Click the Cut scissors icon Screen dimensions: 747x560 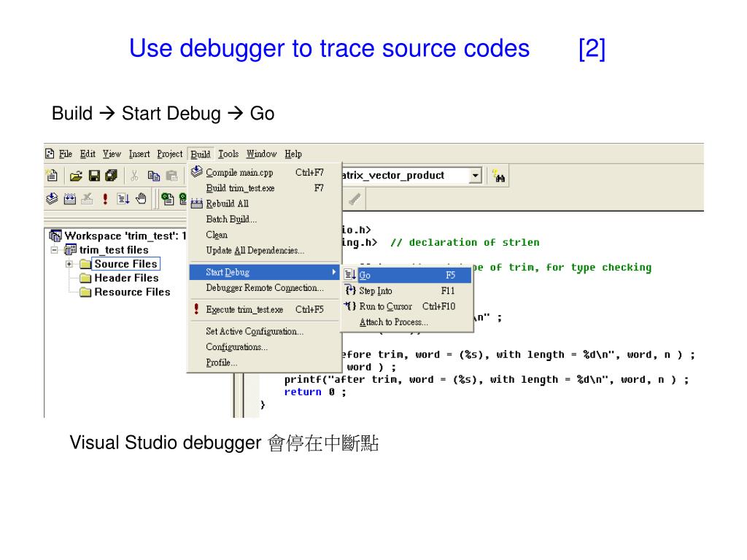[134, 176]
